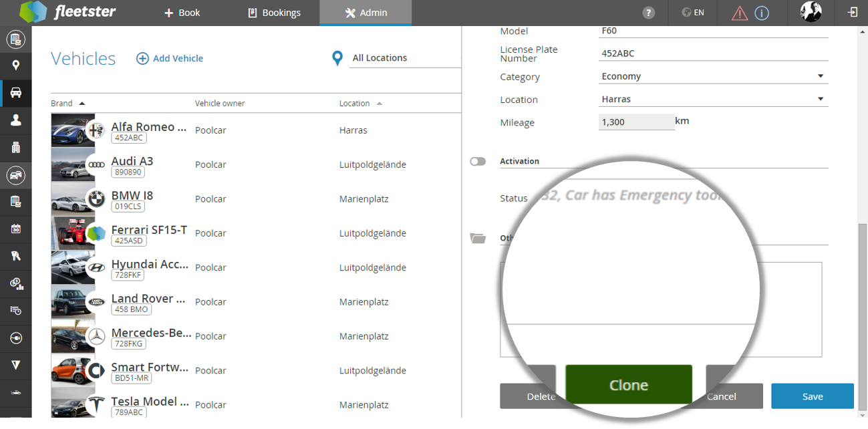Click the blue pin beside All Locations
Screen dimensions: 868x429
point(338,59)
